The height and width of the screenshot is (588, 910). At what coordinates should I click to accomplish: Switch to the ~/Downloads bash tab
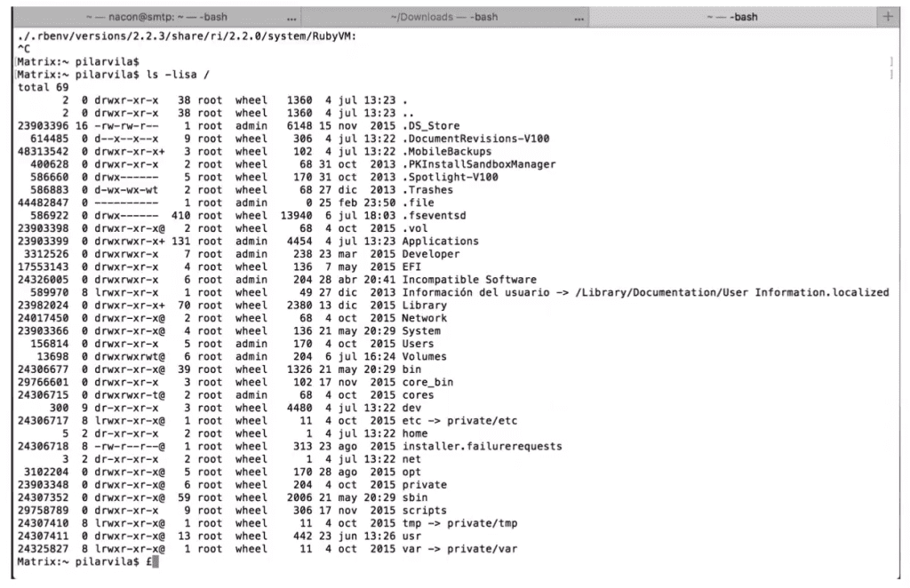click(x=444, y=18)
